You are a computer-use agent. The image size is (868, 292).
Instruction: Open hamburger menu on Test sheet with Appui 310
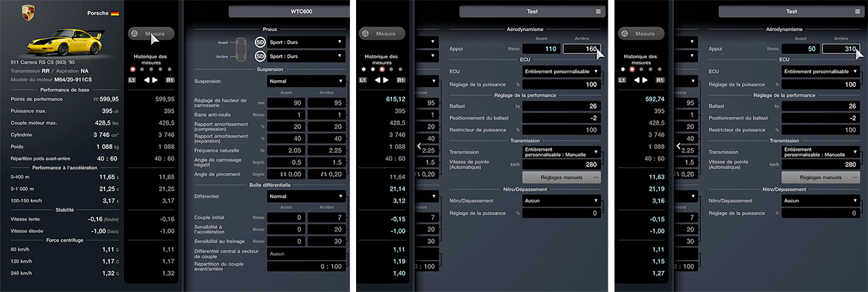pos(856,12)
